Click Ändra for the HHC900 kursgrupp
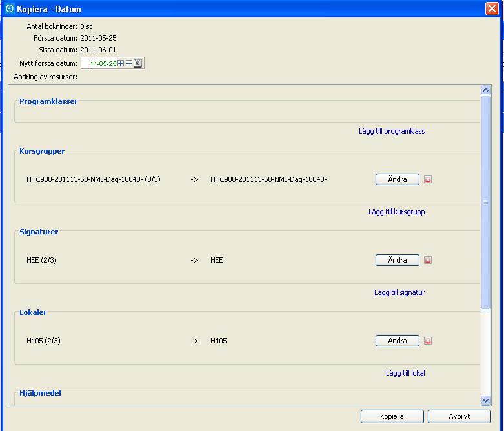The image size is (504, 431). coord(398,179)
